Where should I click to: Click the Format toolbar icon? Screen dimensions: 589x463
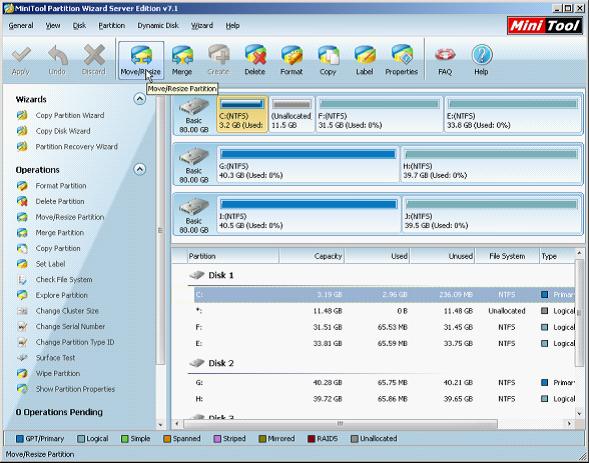tap(291, 61)
